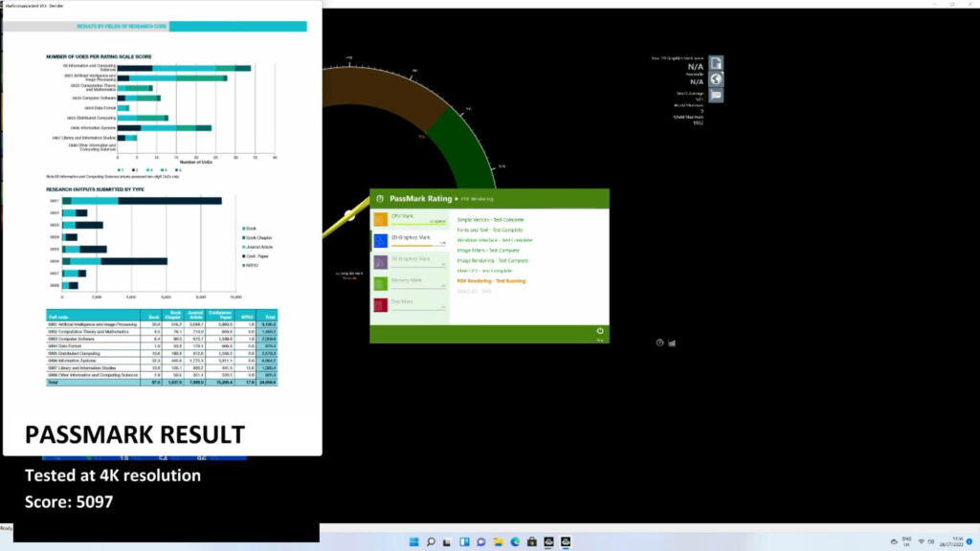Click the World Maximum label

pyautogui.click(x=688, y=117)
